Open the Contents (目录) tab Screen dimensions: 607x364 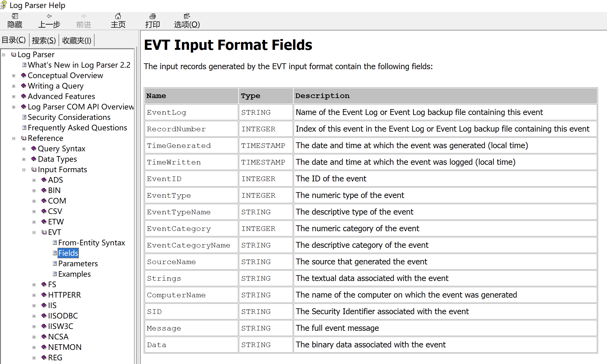pyautogui.click(x=14, y=40)
